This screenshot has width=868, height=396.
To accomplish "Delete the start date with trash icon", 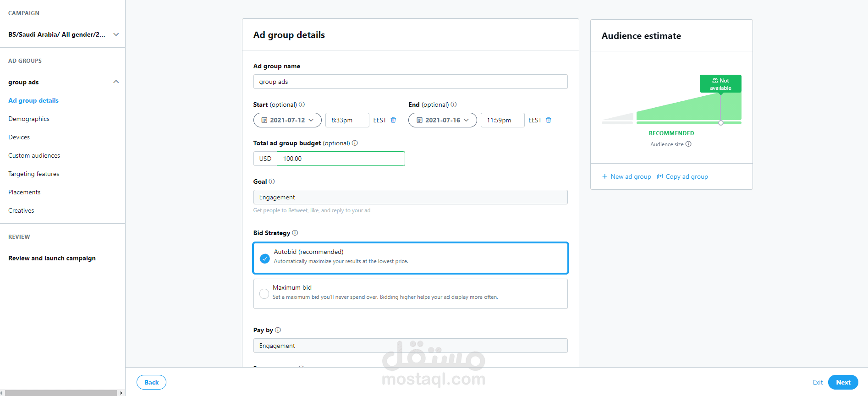I will [x=393, y=120].
